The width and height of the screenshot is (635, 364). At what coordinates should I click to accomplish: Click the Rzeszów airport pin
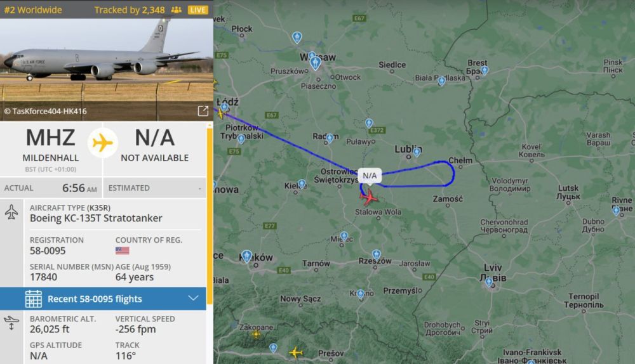click(376, 254)
